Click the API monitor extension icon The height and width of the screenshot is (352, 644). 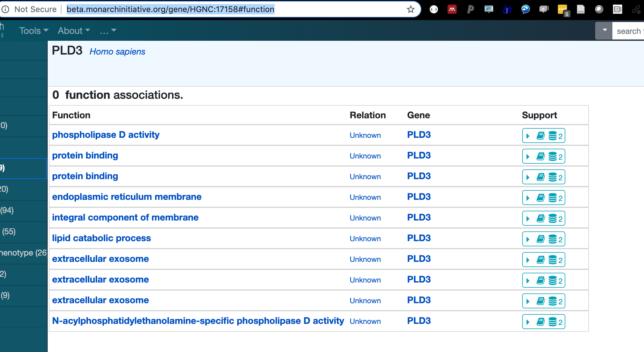click(489, 9)
